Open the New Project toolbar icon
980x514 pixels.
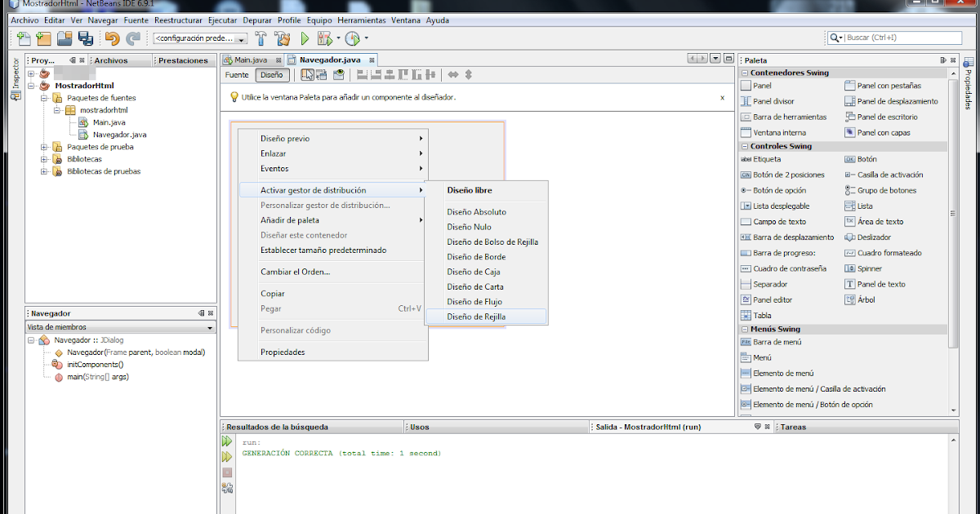click(x=42, y=38)
